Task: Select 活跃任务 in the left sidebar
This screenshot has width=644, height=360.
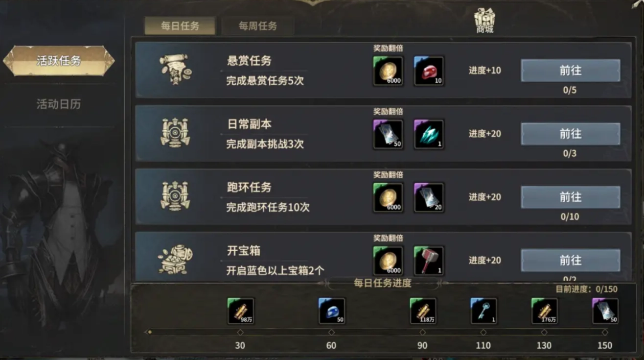Action: [x=59, y=61]
